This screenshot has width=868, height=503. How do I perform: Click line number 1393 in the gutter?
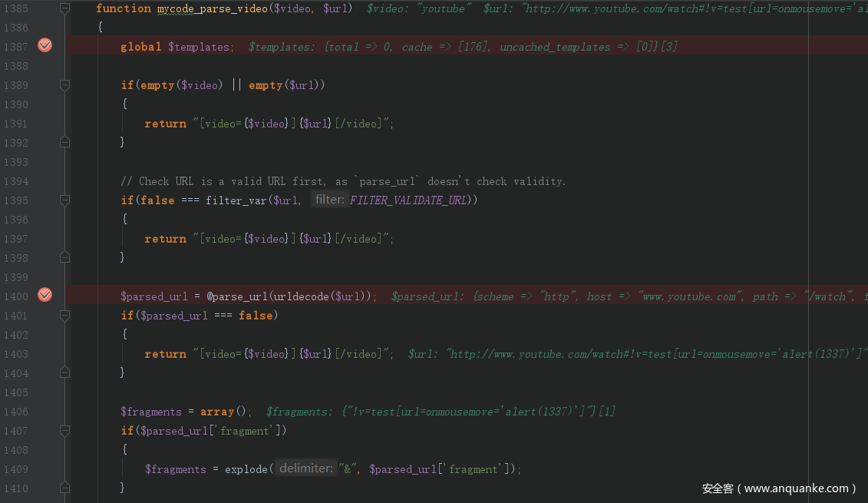[15, 162]
